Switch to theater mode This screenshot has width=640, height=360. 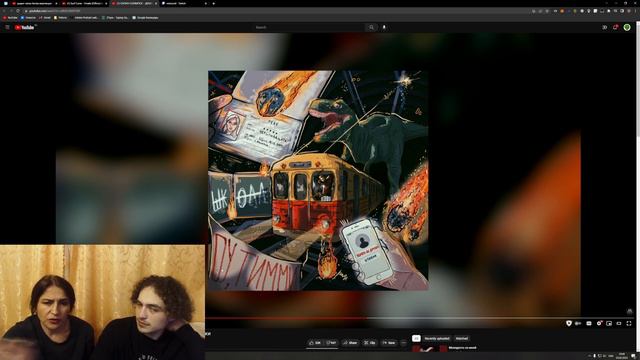(619, 323)
